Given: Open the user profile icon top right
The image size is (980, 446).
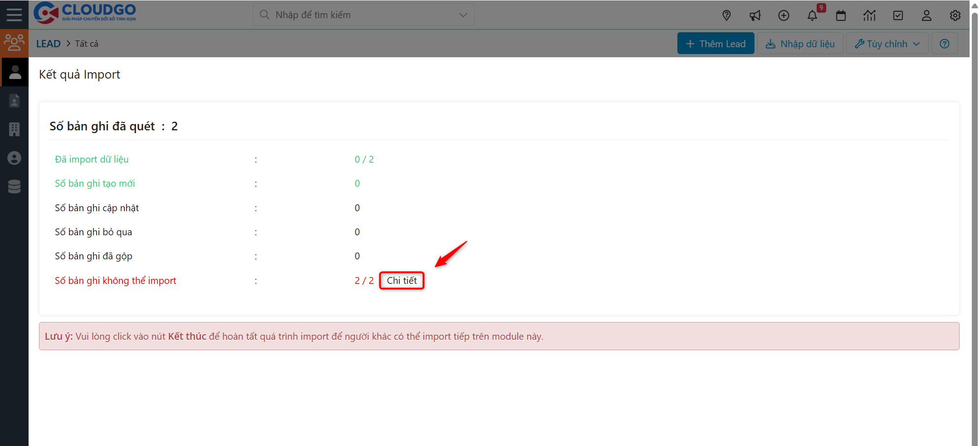Looking at the screenshot, I should tap(926, 15).
